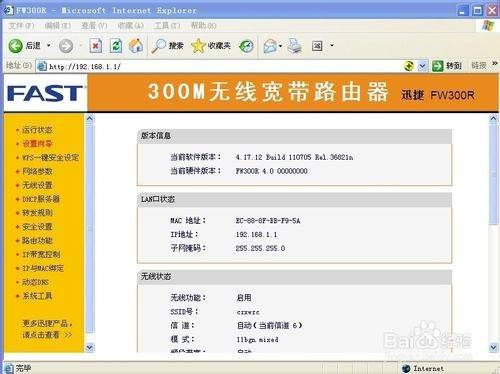Open Favorites star icon

pyautogui.click(x=198, y=46)
